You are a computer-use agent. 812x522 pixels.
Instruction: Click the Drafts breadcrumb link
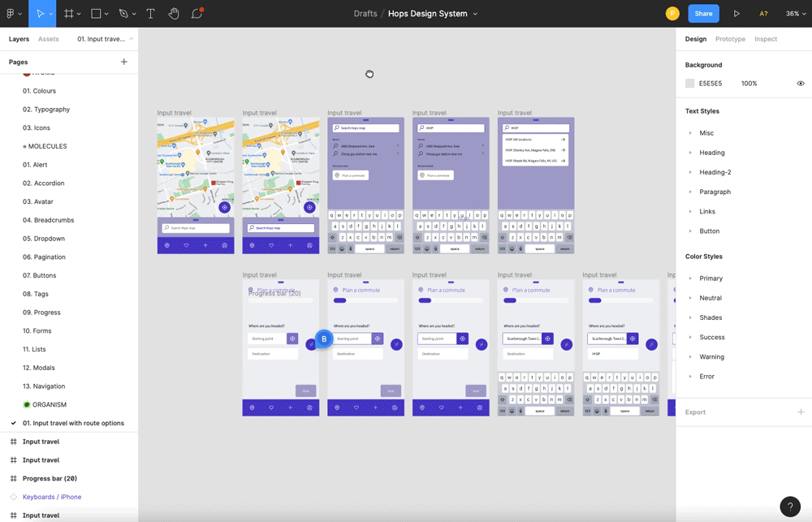(x=365, y=14)
